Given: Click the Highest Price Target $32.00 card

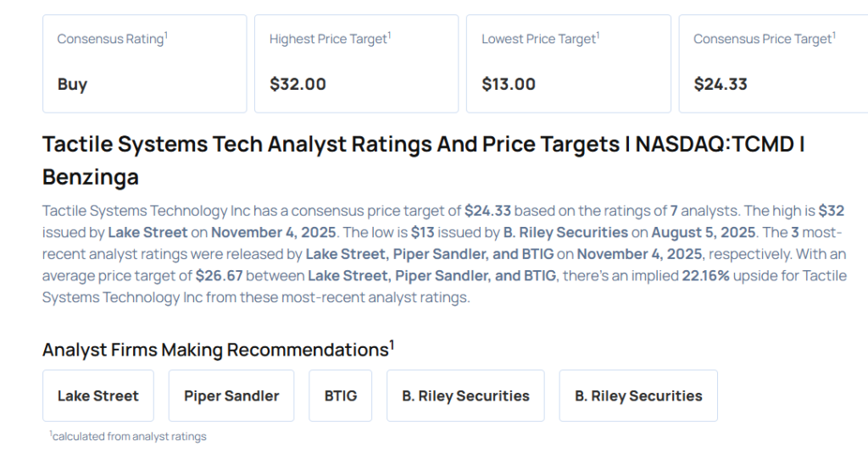Looking at the screenshot, I should [356, 64].
